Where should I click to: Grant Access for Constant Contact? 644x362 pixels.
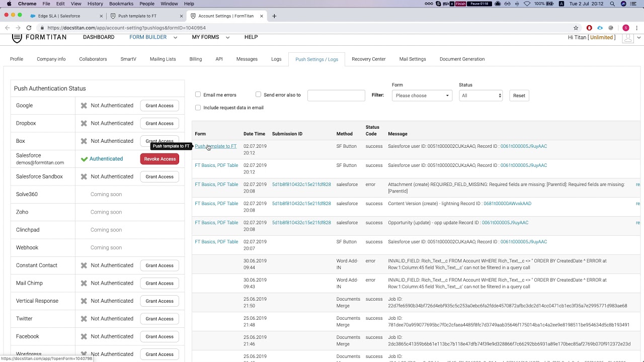(159, 265)
